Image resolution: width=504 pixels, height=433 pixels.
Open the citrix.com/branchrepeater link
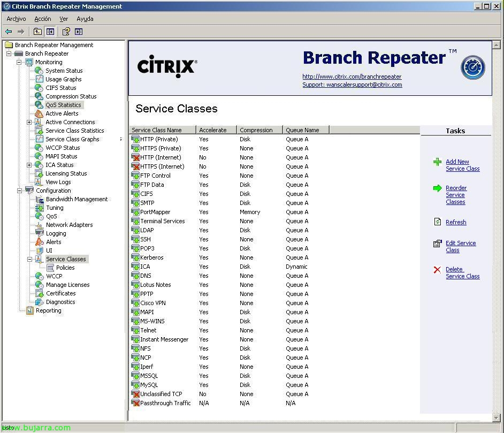point(352,77)
